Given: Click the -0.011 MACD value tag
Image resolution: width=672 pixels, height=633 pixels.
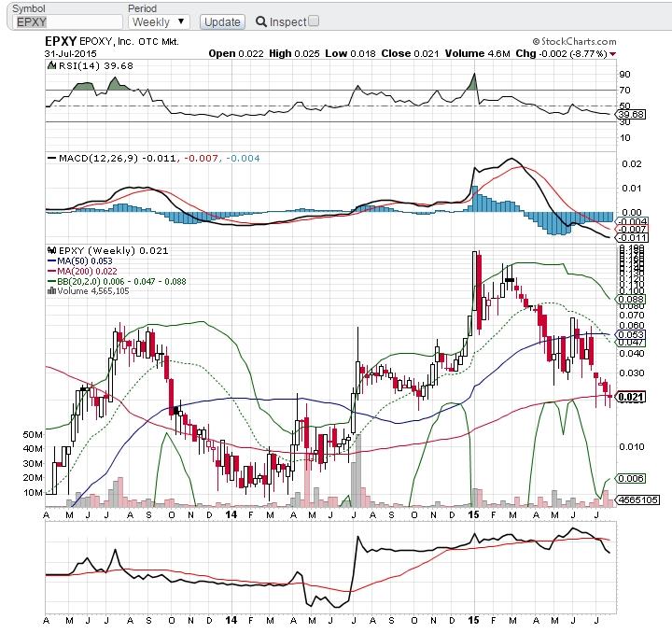Looking at the screenshot, I should [633, 238].
